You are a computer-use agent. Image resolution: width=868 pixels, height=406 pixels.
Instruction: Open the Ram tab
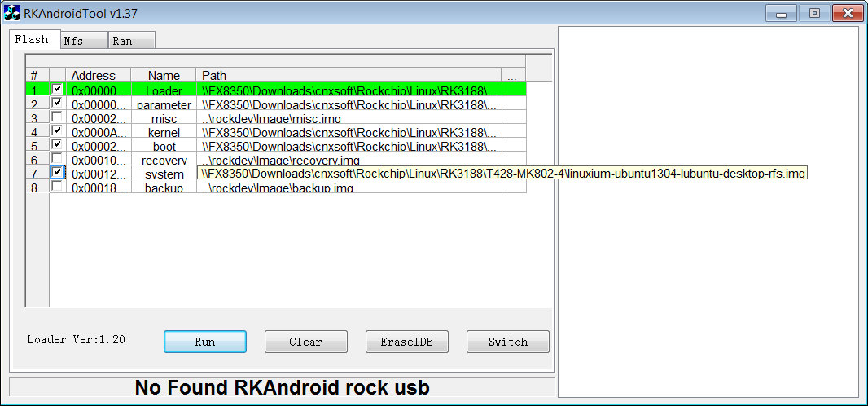tap(131, 41)
